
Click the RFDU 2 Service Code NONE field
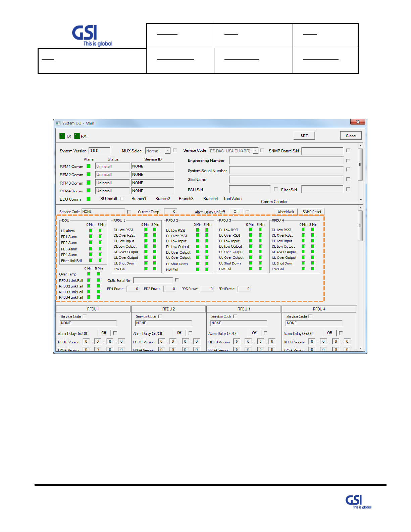(163, 323)
